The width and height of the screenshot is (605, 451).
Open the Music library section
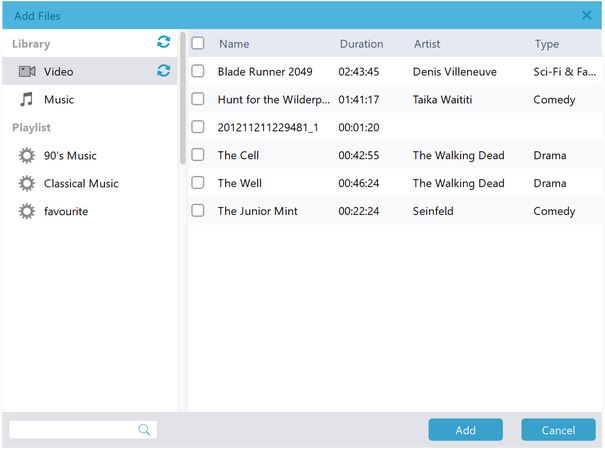59,100
